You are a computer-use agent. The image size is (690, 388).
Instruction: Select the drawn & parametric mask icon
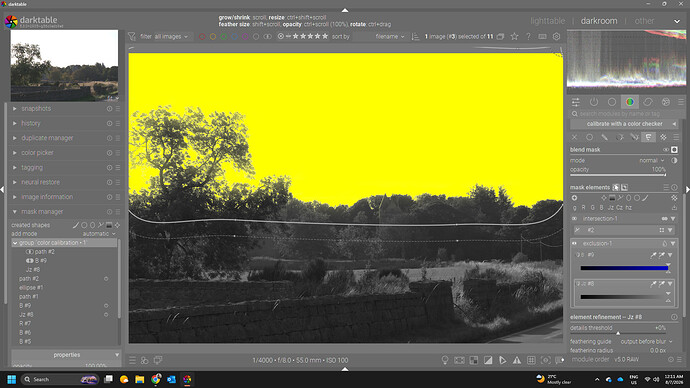tap(634, 137)
